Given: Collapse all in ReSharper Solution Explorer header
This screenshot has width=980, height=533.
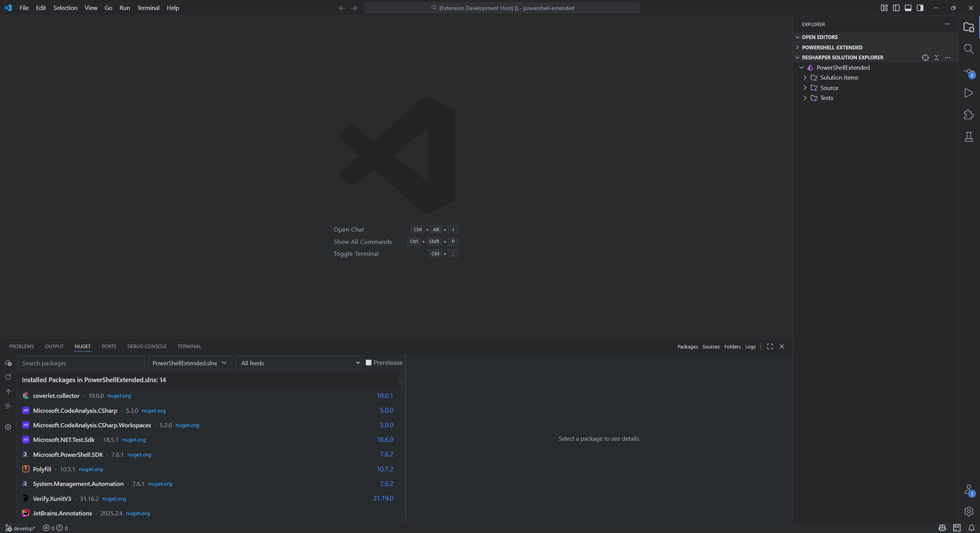Looking at the screenshot, I should (x=936, y=57).
